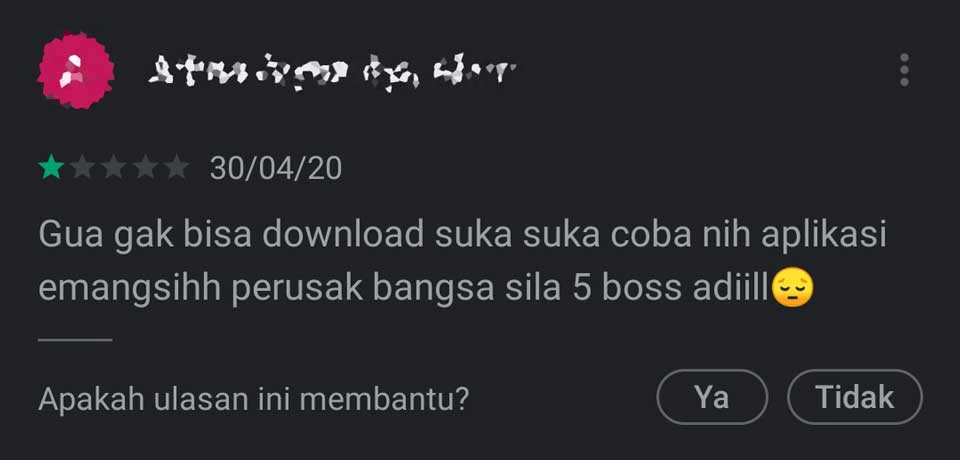Click the short divider line below review

75,339
